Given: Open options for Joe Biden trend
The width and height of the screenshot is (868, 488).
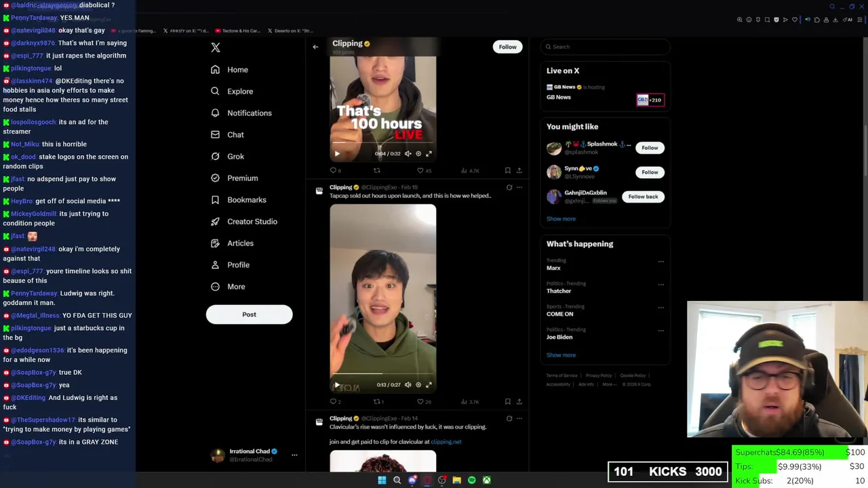Looking at the screenshot, I should [x=661, y=331].
